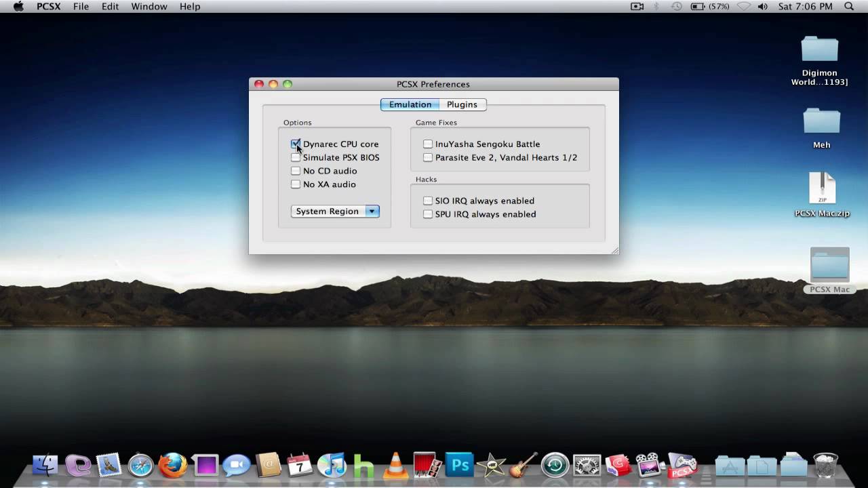This screenshot has height=488, width=868.
Task: Open the red swirl app in dock
Action: coord(618,465)
